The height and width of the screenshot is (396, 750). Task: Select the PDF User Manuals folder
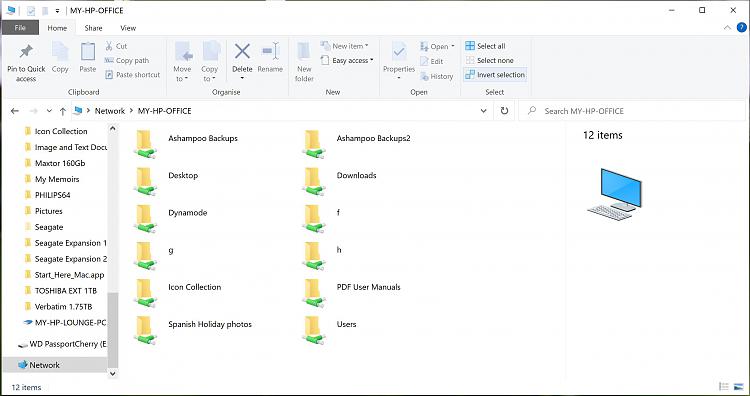[352, 293]
